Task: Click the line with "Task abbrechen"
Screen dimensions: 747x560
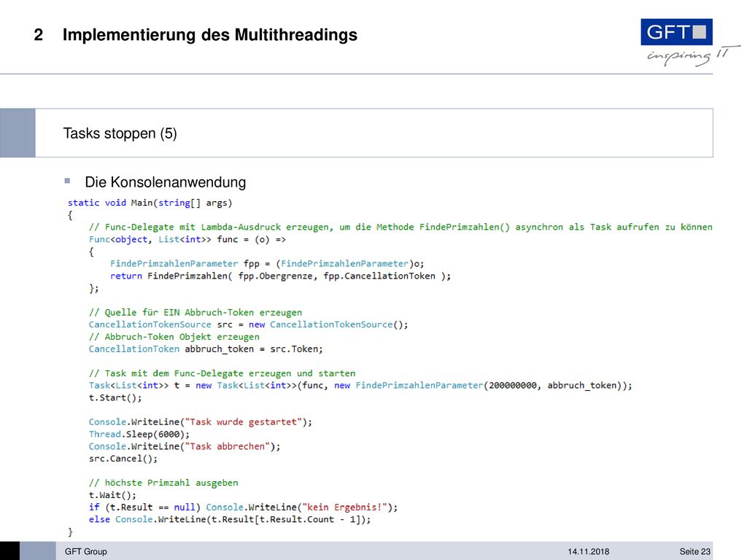Action: (x=185, y=447)
